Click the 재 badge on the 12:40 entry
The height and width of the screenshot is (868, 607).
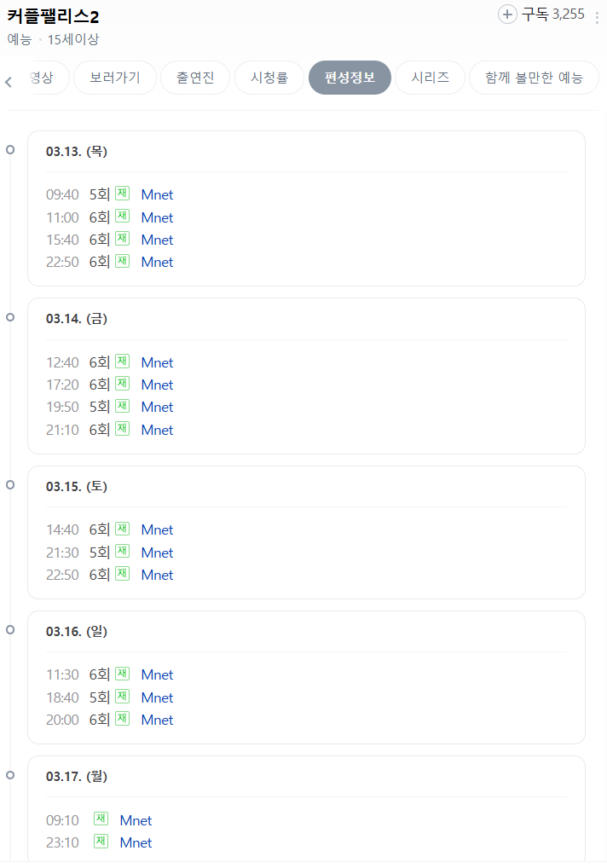(121, 361)
